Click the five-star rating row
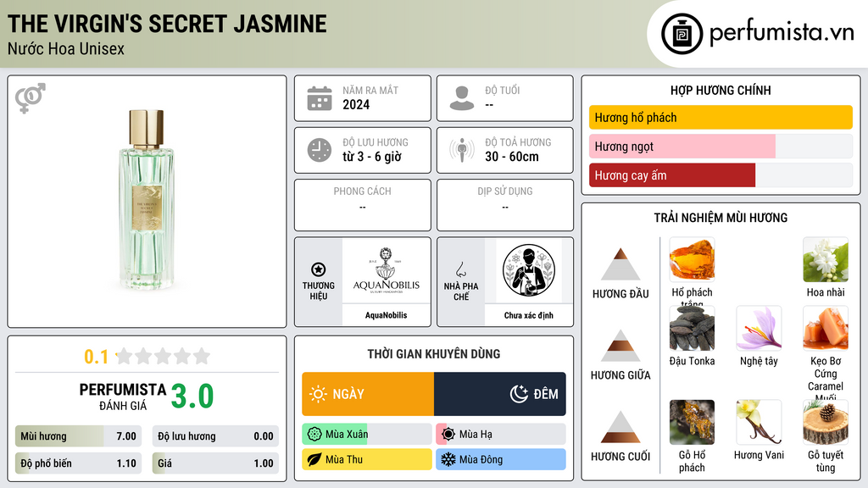The height and width of the screenshot is (488, 868). pyautogui.click(x=163, y=356)
